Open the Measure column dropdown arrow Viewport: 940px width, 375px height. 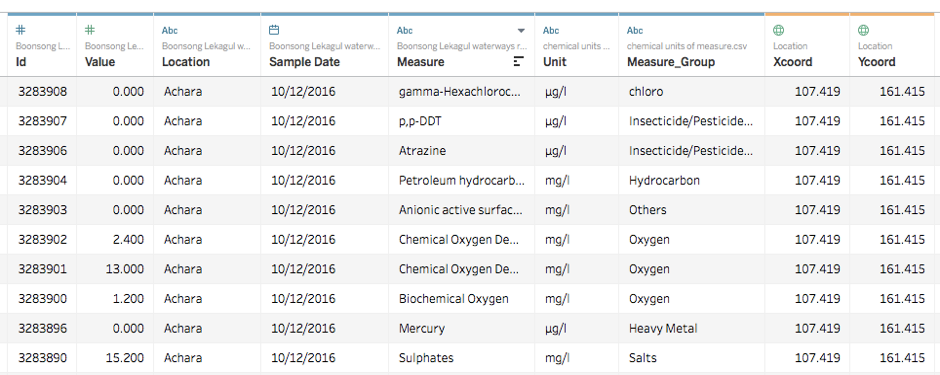521,31
